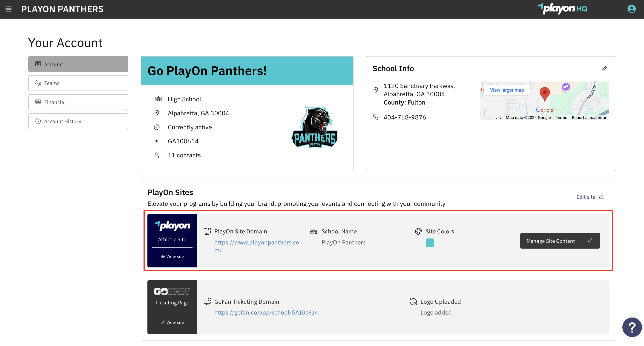
Task: Edit School Info with the pencil icon
Action: tap(604, 69)
